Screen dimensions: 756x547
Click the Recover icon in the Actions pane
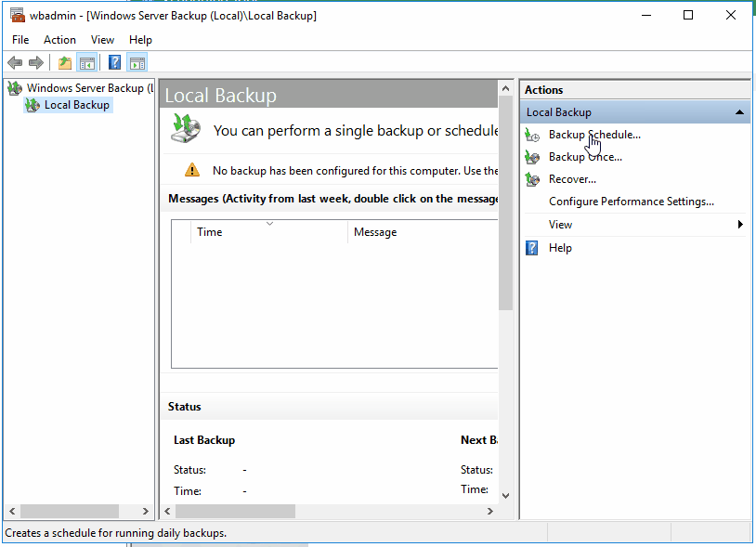[532, 178]
